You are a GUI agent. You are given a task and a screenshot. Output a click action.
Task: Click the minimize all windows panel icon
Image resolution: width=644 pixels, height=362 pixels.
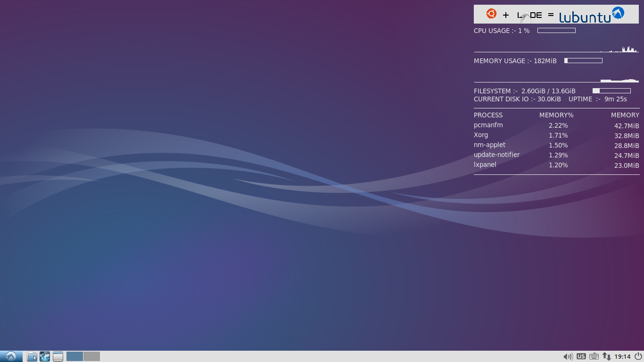coord(58,356)
